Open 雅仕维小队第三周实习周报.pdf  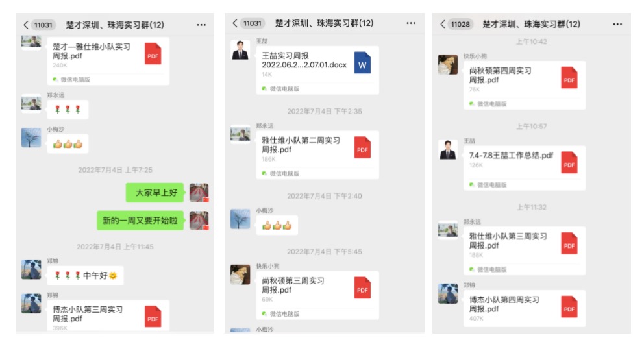pyautogui.click(x=525, y=251)
